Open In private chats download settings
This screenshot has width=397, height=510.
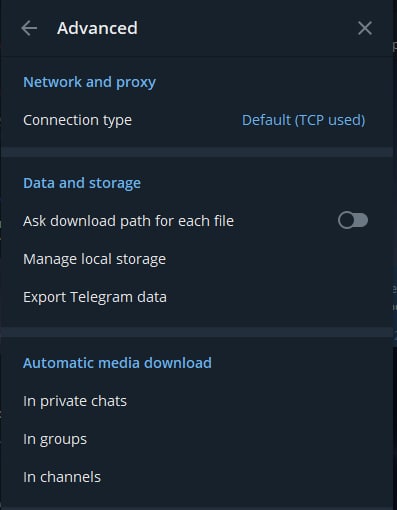[197, 401]
